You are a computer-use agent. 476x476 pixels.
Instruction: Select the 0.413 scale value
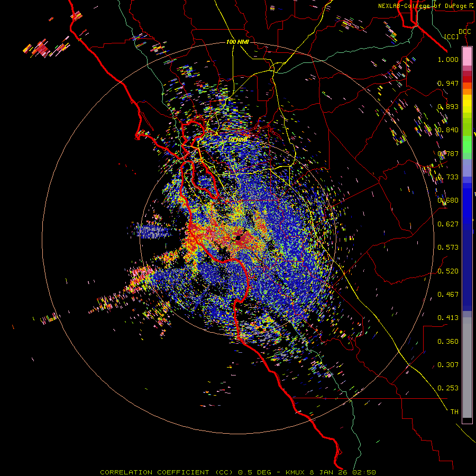click(448, 318)
